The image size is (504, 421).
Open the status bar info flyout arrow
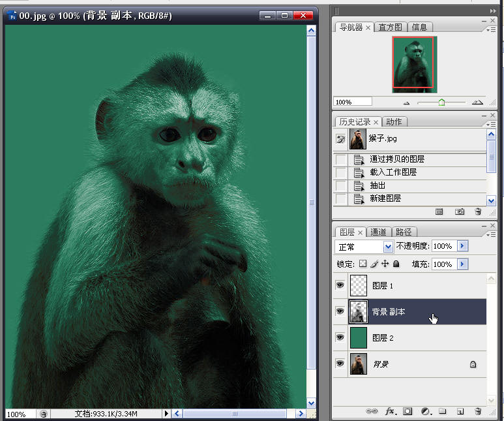tap(166, 414)
